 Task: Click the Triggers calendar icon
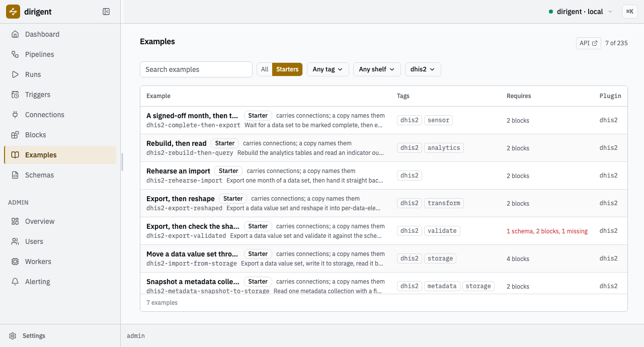coord(15,95)
